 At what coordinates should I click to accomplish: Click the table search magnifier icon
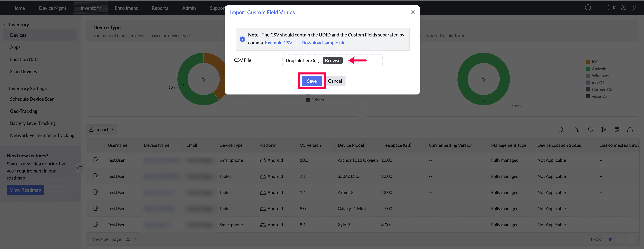coord(591,129)
